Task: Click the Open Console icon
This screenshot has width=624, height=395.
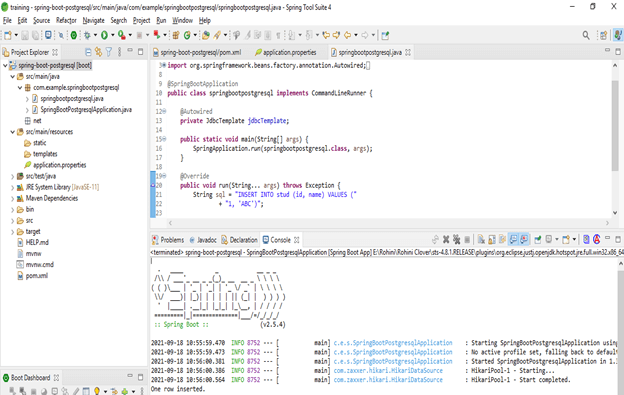Action: click(566, 239)
